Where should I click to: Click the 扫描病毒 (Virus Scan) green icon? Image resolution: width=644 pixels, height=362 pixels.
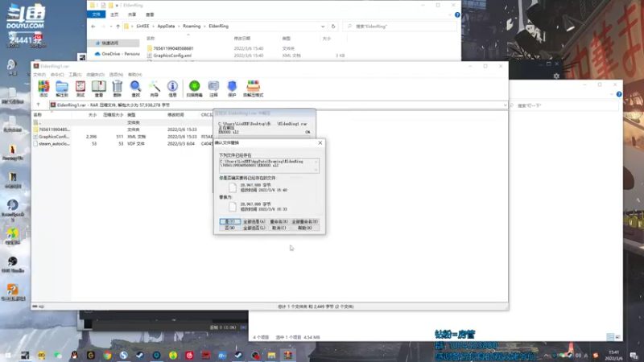[x=194, y=88]
